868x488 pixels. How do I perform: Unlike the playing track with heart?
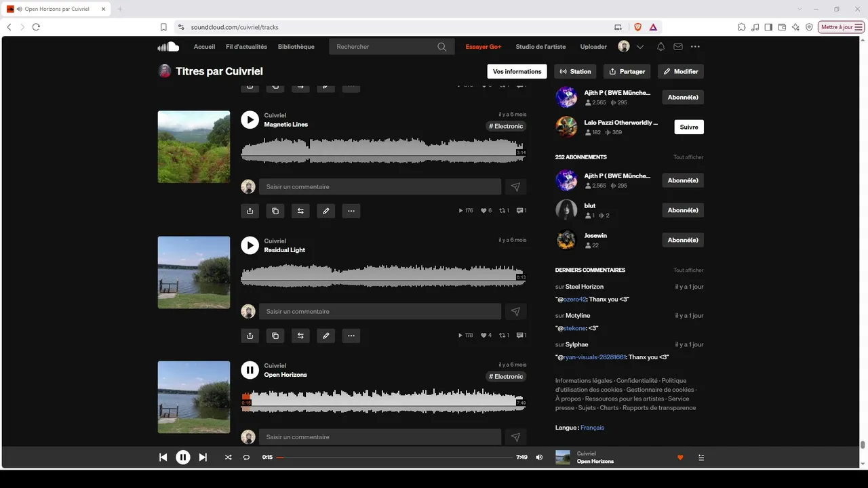[x=680, y=457]
